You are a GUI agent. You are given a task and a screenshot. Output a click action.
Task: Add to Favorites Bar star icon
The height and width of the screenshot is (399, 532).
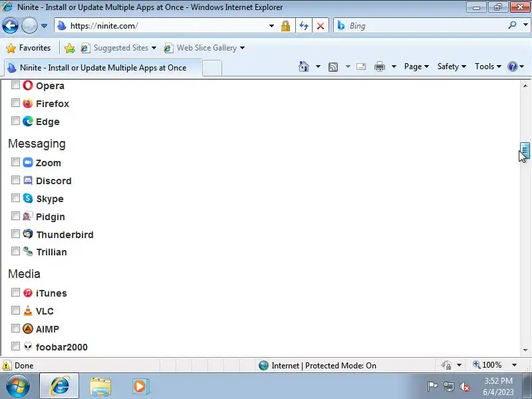tap(70, 48)
